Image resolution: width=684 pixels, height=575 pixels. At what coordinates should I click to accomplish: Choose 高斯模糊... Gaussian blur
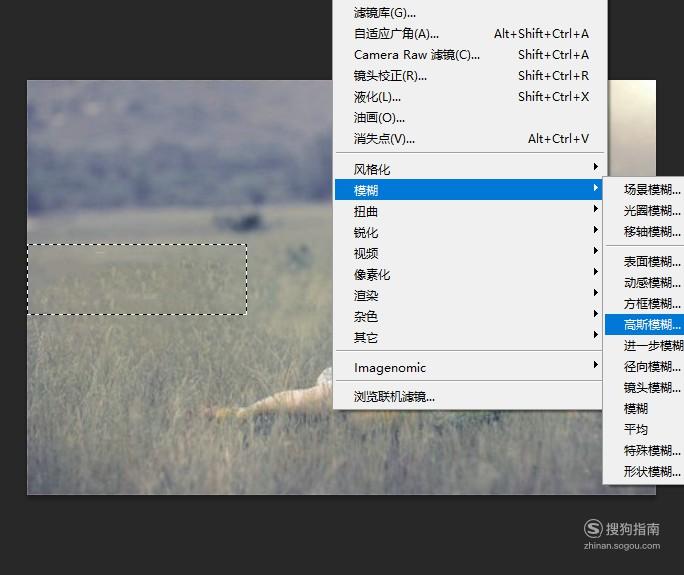click(644, 325)
